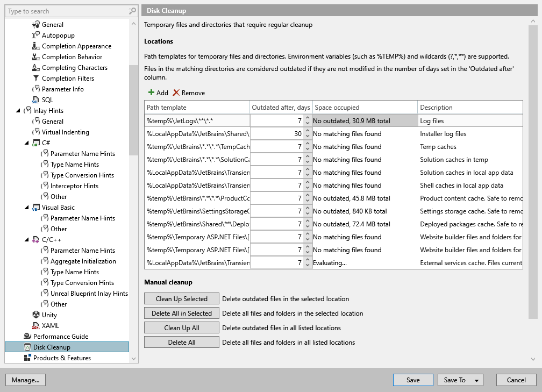The height and width of the screenshot is (392, 542).
Task: Click the SQL icon in the tree
Action: (36, 100)
